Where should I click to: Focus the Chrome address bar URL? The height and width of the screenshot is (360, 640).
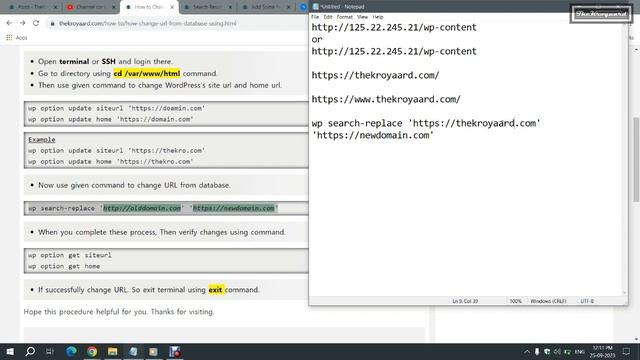tap(148, 24)
